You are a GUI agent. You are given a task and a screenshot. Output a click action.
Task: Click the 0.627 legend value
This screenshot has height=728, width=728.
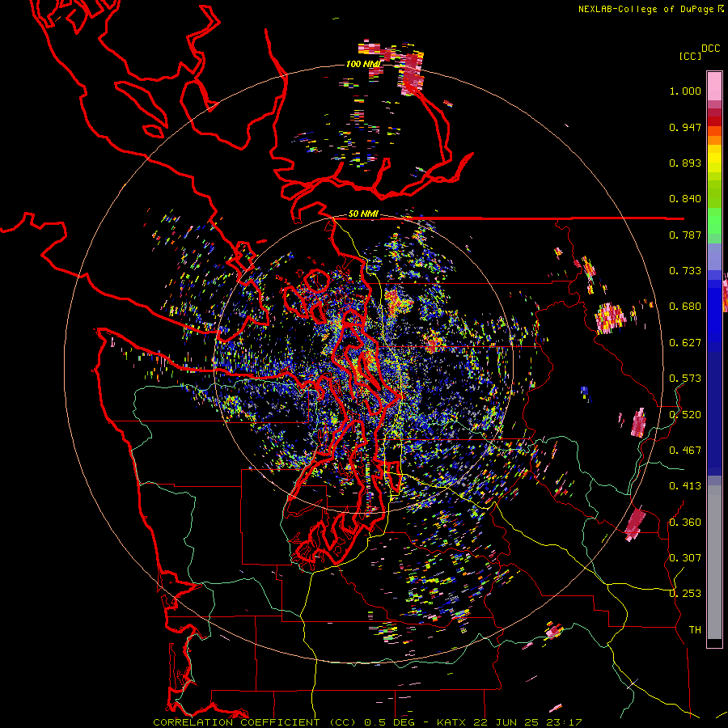(x=685, y=343)
